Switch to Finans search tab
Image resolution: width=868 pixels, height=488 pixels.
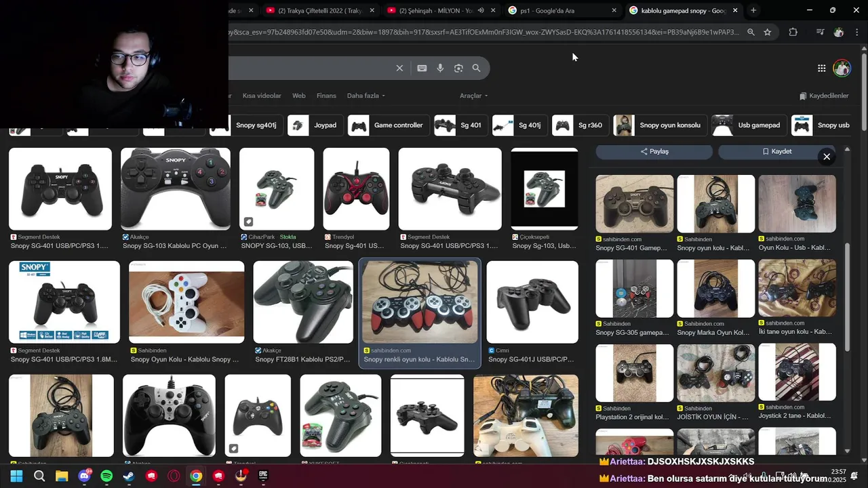326,96
